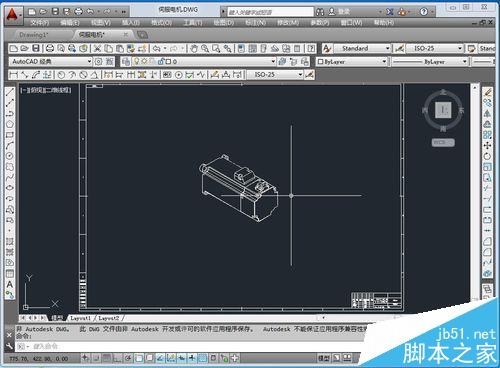Open the 格式(O) menu
500x368 pixels.
point(162,23)
